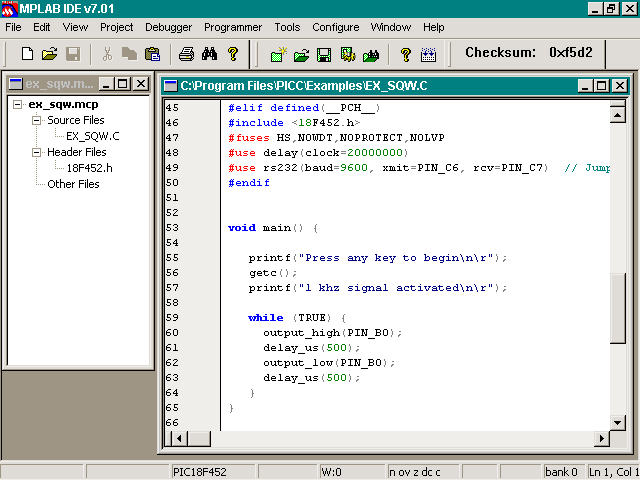
Task: Click the '#fuses HS,NOWDT' code line
Action: click(336, 138)
